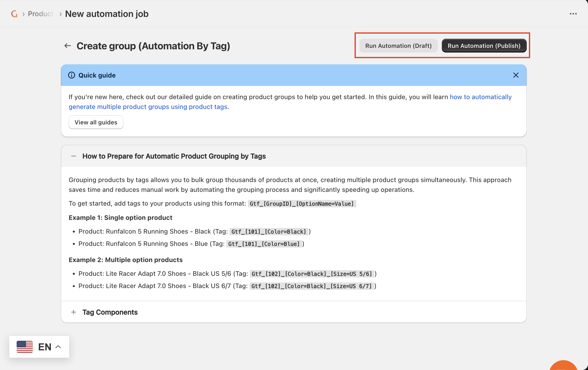Open the EN language dropdown chevron
The width and height of the screenshot is (588, 370).
pyautogui.click(x=58, y=347)
